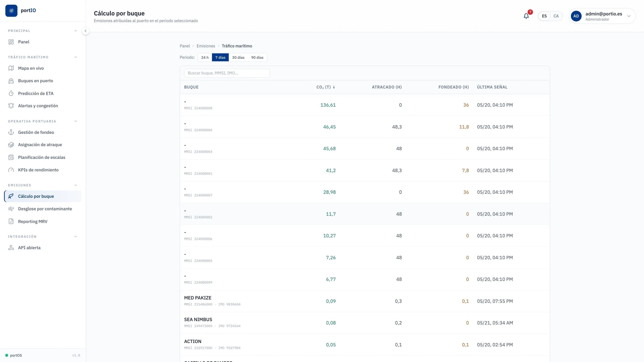Click the Buques en puerto ship icon

[x=11, y=81]
